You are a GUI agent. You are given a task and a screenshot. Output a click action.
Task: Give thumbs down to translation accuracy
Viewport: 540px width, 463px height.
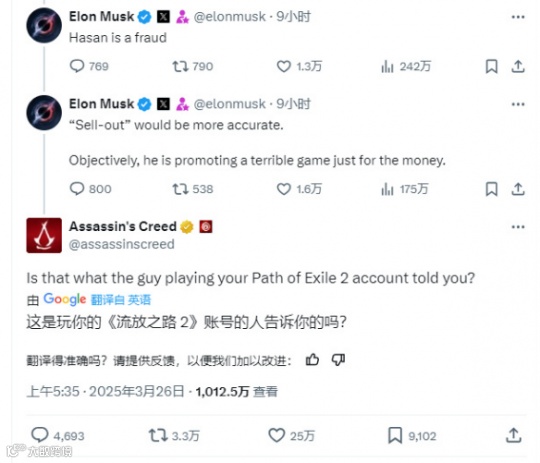[338, 360]
